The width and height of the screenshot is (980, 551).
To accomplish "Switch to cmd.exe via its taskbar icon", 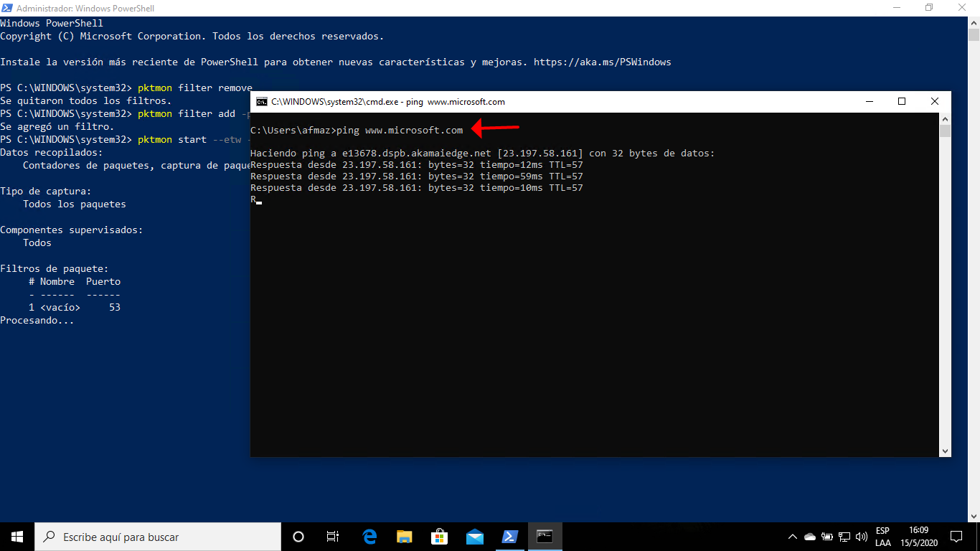I will click(x=545, y=536).
